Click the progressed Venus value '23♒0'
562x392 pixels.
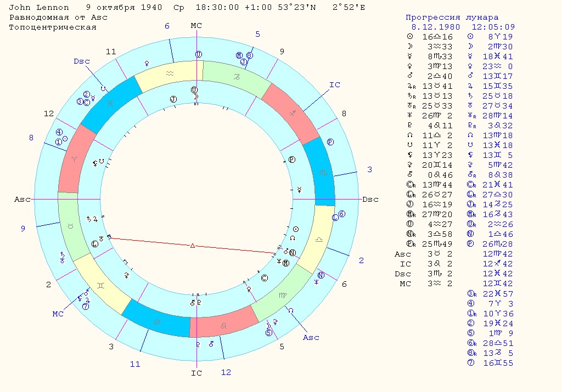click(x=498, y=66)
